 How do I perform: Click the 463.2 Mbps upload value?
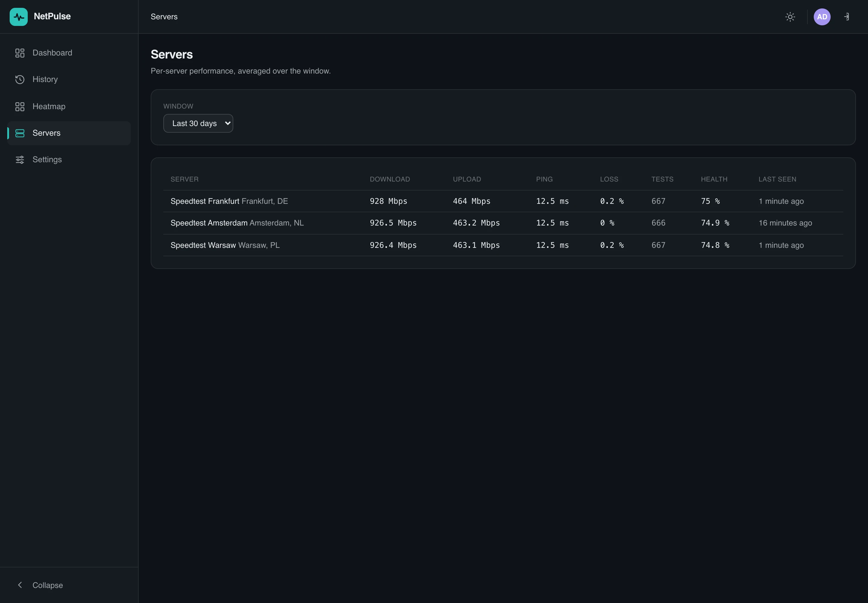(x=476, y=223)
